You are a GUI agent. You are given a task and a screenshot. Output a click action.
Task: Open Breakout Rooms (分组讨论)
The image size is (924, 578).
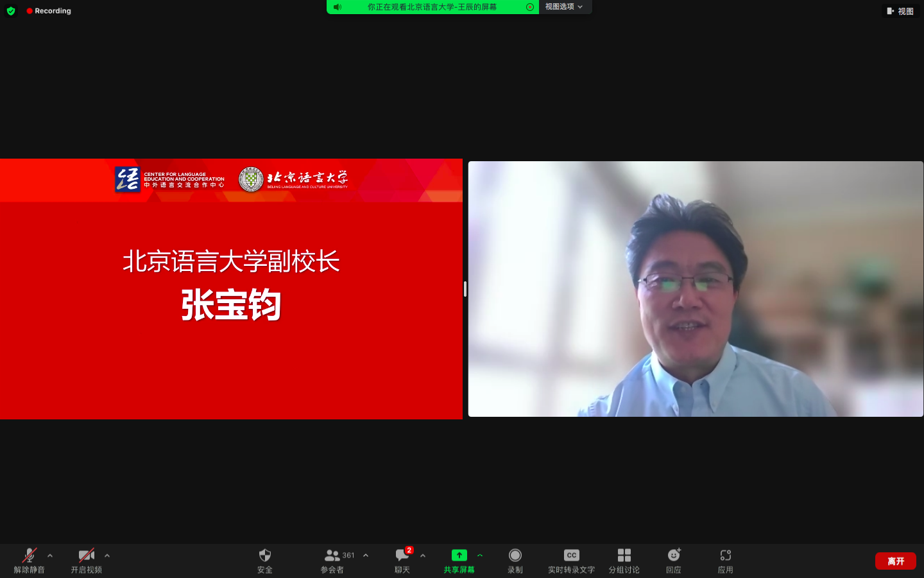point(624,556)
